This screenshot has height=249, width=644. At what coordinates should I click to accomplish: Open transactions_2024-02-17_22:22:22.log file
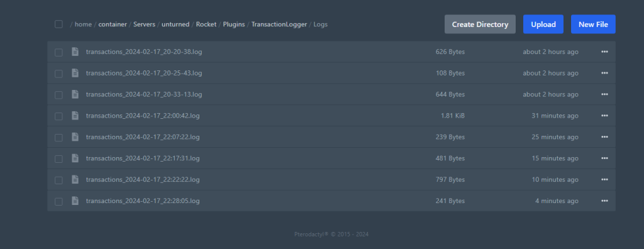pyautogui.click(x=143, y=180)
